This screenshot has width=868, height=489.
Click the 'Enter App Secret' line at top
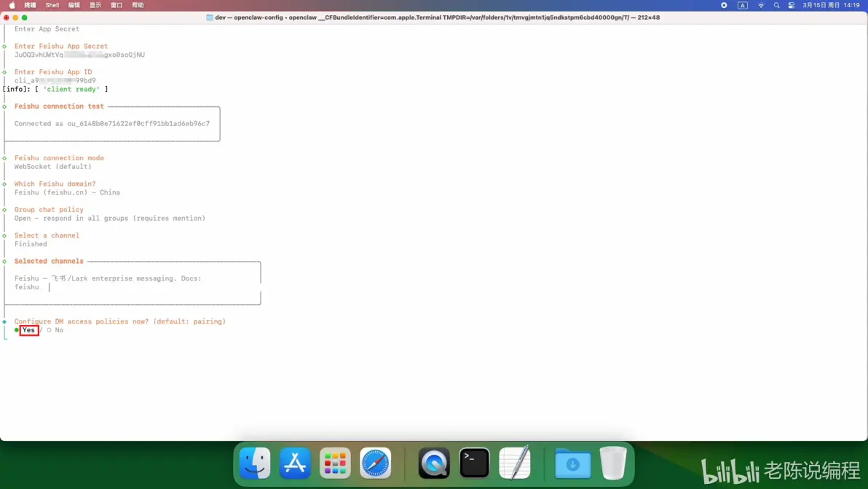pyautogui.click(x=47, y=29)
